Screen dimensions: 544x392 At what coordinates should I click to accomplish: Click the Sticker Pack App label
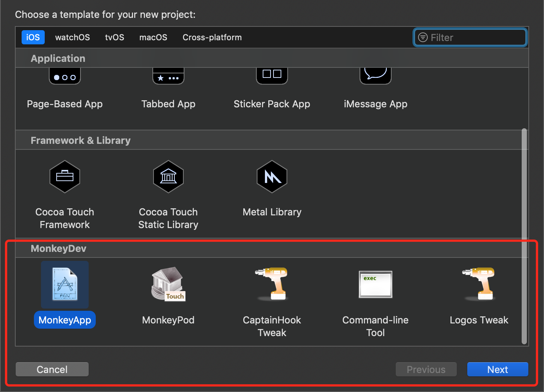(x=272, y=104)
